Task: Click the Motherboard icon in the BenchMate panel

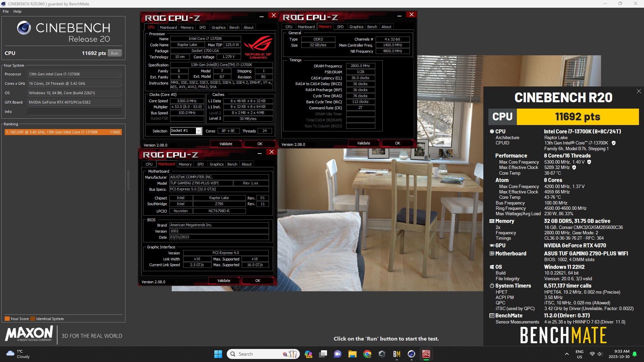Action: (x=492, y=253)
